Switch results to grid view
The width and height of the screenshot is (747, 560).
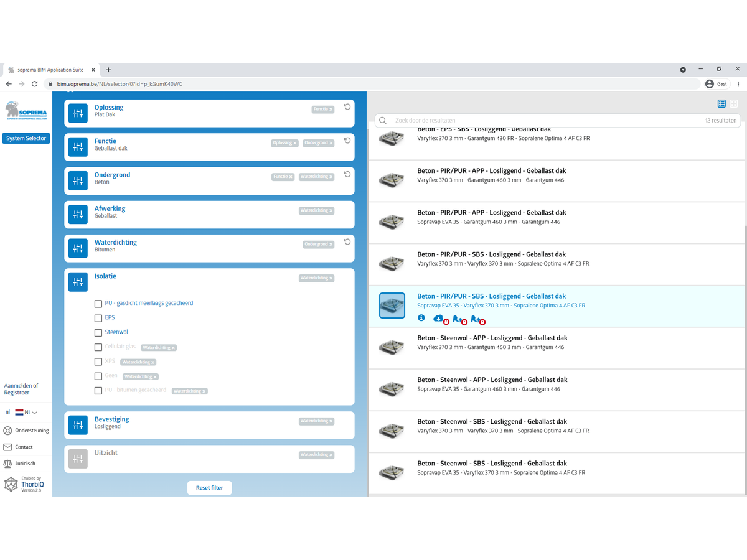(x=734, y=104)
